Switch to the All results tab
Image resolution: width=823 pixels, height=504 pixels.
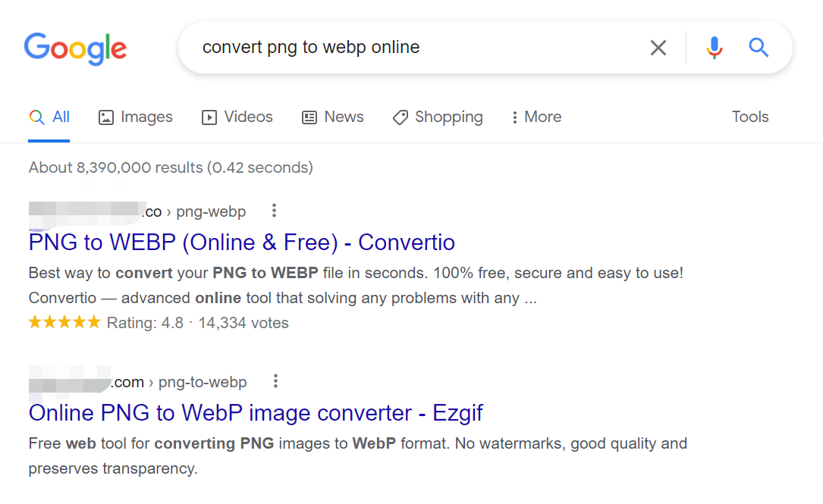pos(49,117)
